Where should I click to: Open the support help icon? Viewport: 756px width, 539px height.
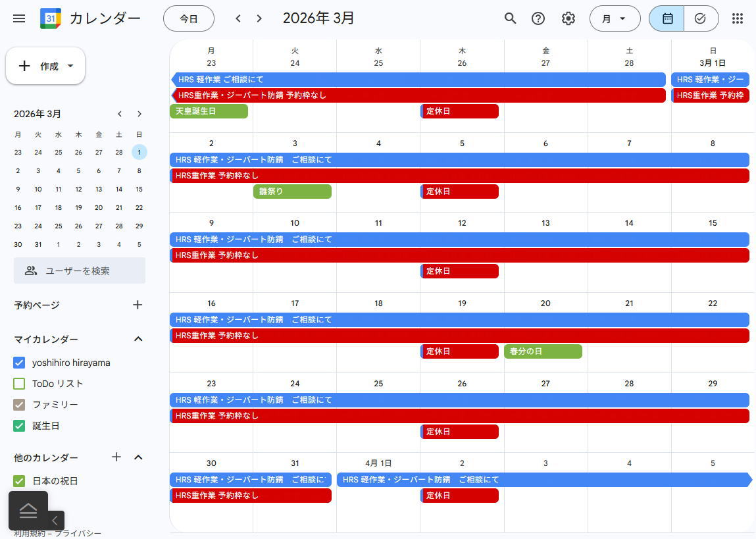coord(538,18)
